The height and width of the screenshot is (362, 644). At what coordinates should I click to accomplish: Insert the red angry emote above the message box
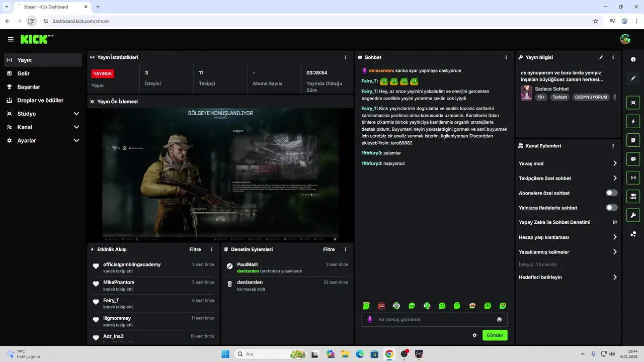[381, 305]
